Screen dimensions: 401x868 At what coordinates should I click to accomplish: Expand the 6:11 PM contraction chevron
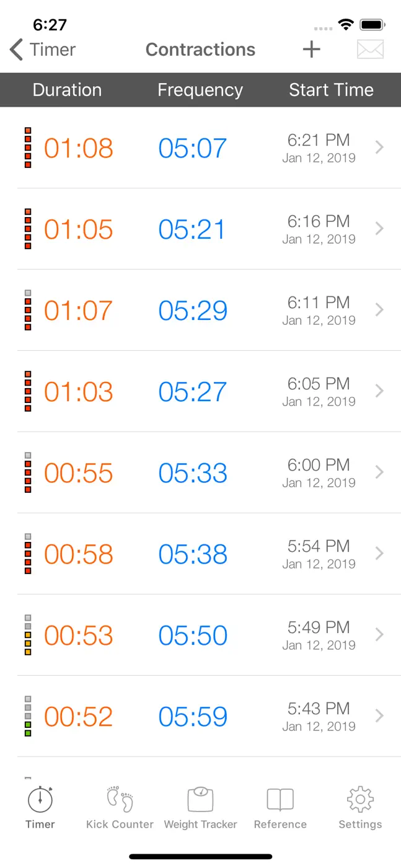pyautogui.click(x=379, y=310)
